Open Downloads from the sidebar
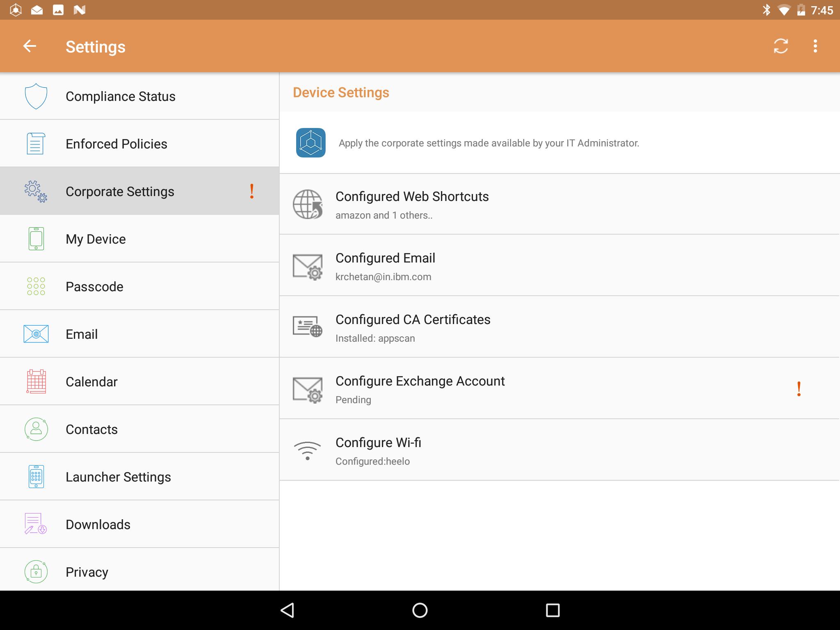The image size is (840, 630). pyautogui.click(x=139, y=524)
